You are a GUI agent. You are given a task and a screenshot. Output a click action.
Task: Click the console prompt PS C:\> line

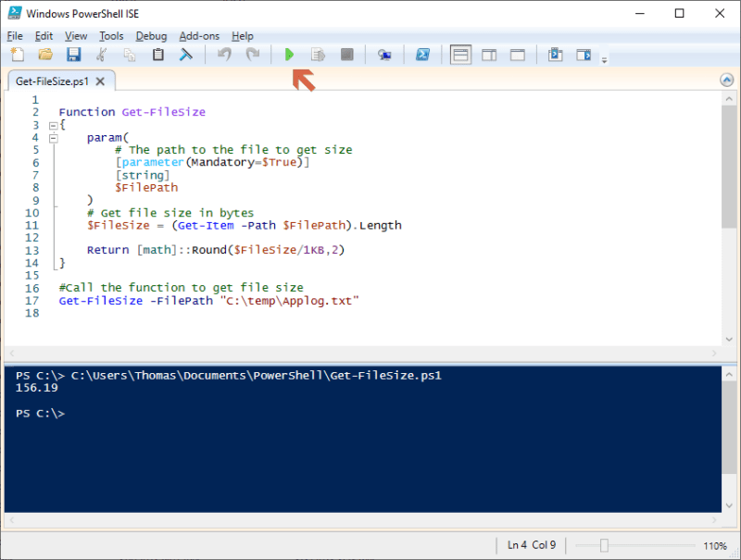(40, 414)
